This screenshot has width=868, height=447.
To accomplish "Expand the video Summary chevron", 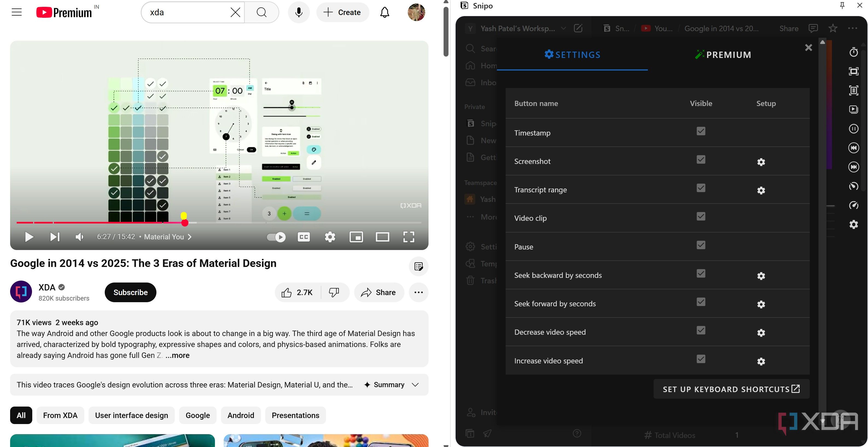I will [415, 385].
